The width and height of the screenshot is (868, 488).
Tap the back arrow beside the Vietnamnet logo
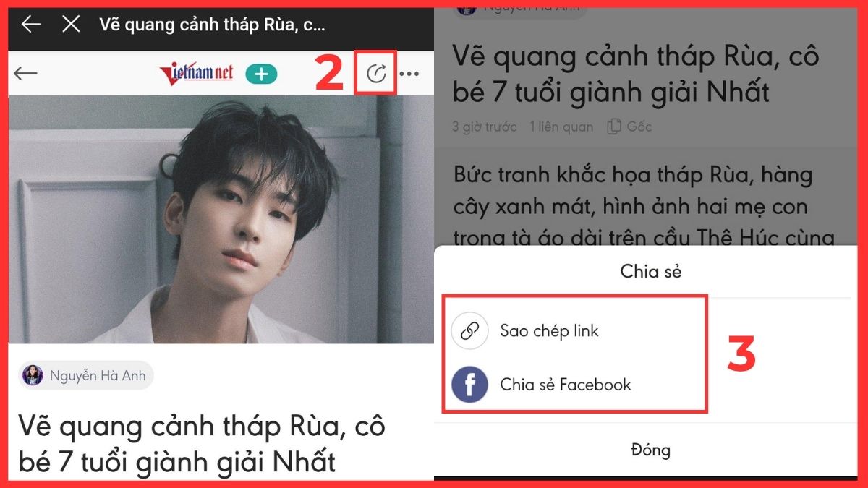[25, 73]
